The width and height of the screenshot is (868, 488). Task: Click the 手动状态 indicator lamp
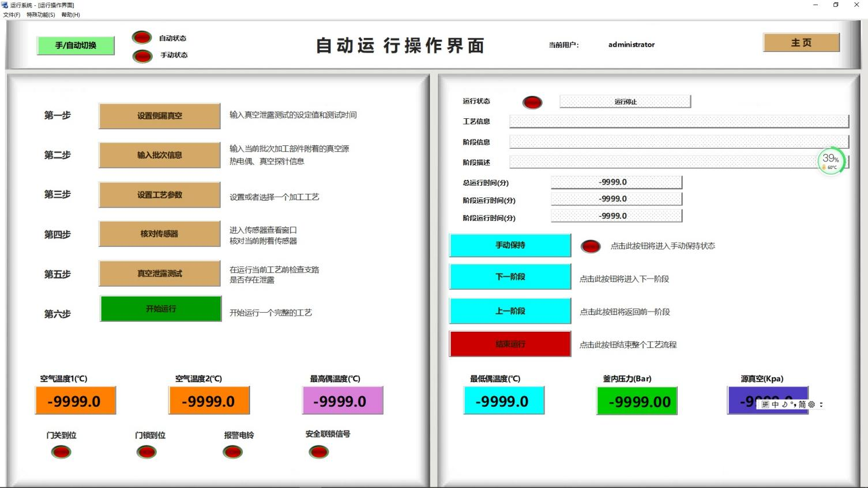(142, 55)
